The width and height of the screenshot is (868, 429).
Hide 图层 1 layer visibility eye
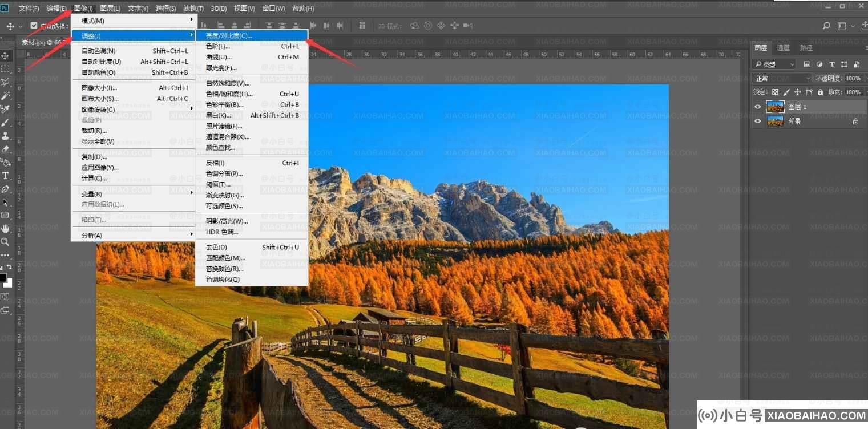coord(758,107)
